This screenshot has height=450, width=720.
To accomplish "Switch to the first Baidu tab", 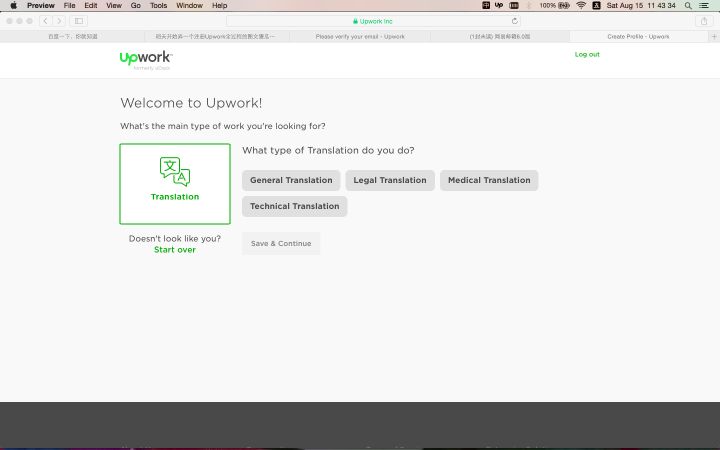I will [73, 36].
